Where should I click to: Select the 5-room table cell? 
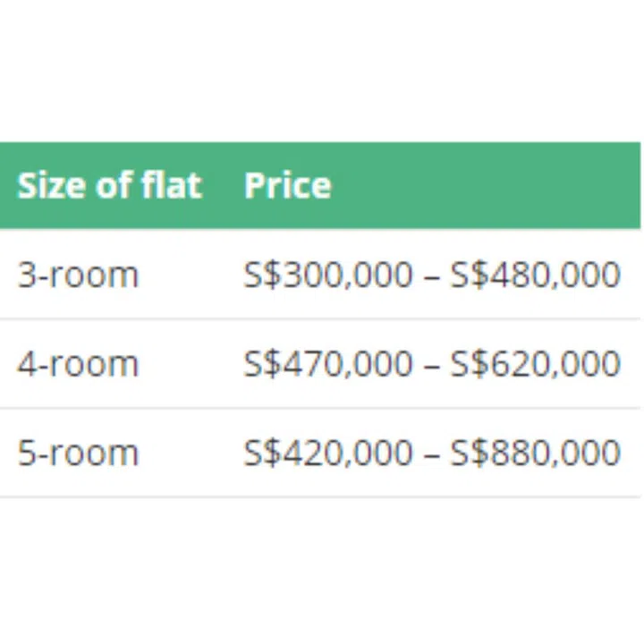(x=78, y=453)
